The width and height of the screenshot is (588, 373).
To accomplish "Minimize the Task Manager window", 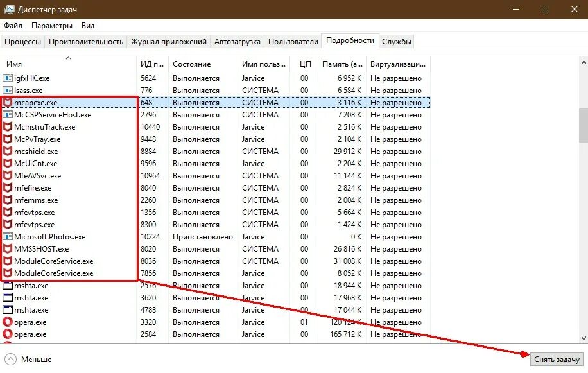I will (x=516, y=9).
